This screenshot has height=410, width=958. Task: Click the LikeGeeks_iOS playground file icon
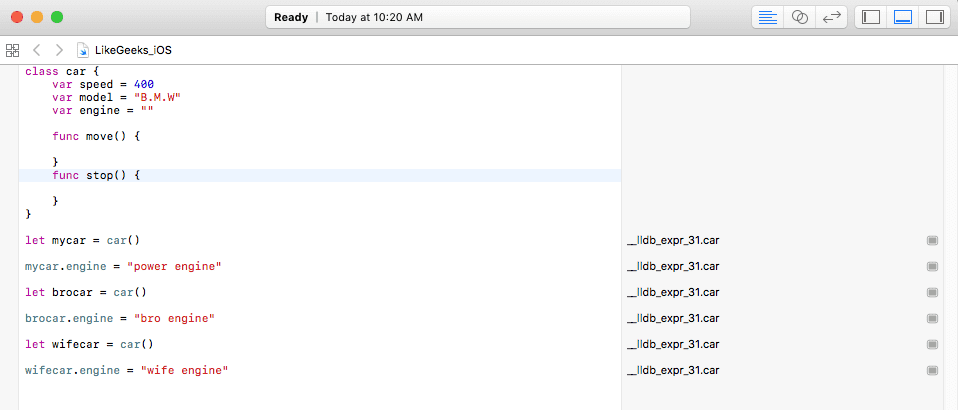[x=83, y=50]
